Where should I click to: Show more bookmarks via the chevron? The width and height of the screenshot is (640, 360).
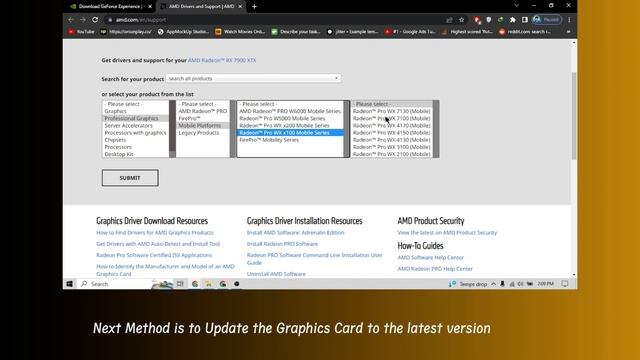tap(569, 31)
